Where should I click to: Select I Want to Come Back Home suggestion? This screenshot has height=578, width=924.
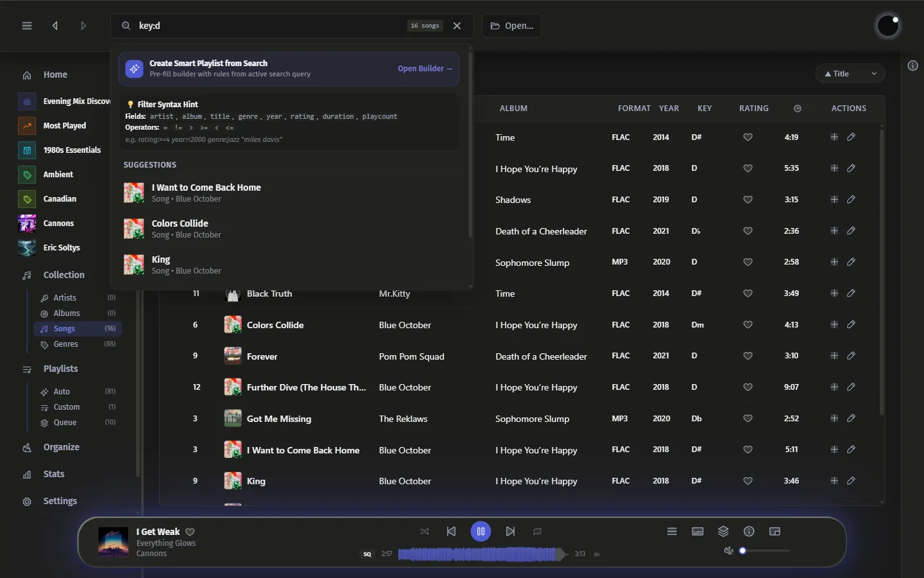pyautogui.click(x=291, y=193)
